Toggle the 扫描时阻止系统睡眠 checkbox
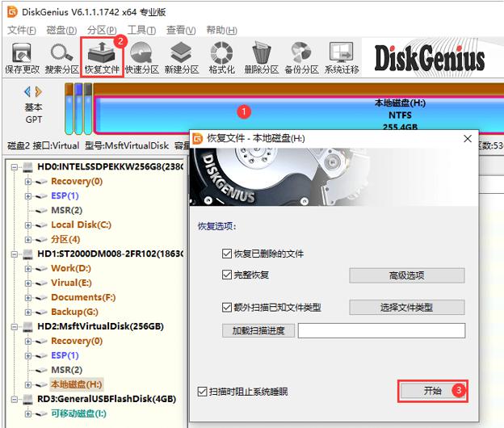Viewport: 504px width, 428px height. (x=202, y=392)
